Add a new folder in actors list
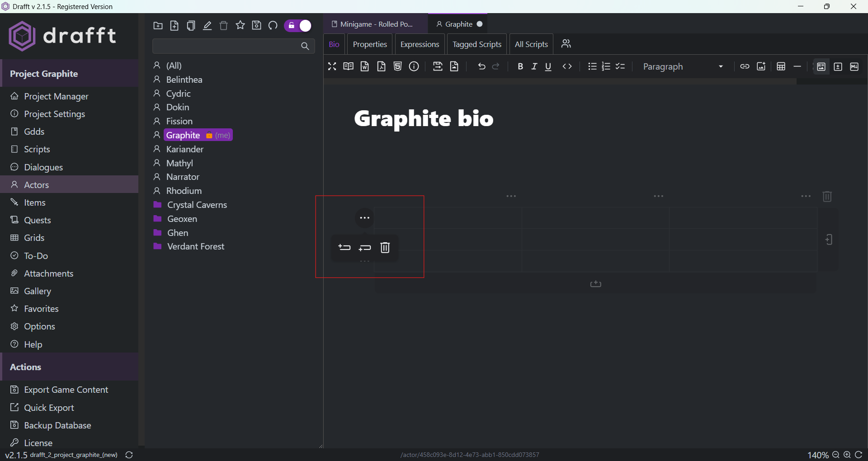This screenshot has height=461, width=868. pos(158,26)
